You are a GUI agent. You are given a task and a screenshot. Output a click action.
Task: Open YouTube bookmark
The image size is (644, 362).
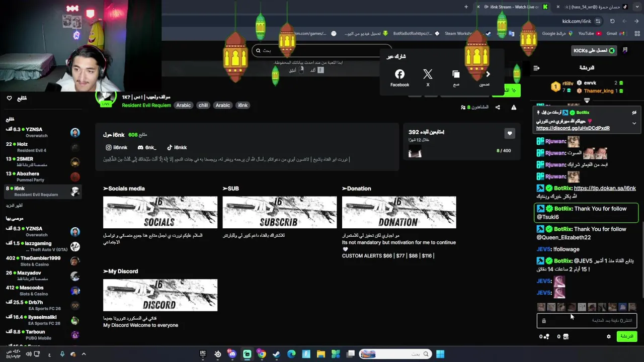tap(589, 34)
